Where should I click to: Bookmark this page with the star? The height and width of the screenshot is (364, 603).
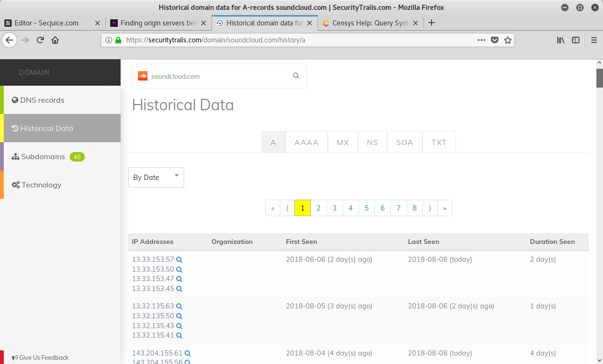coord(508,40)
